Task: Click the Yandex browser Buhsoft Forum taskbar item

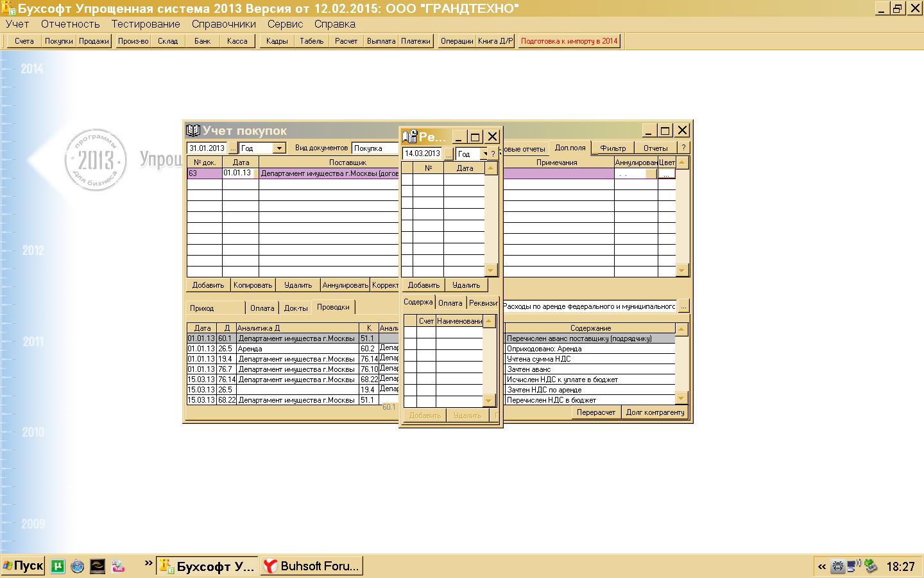Action: click(312, 566)
